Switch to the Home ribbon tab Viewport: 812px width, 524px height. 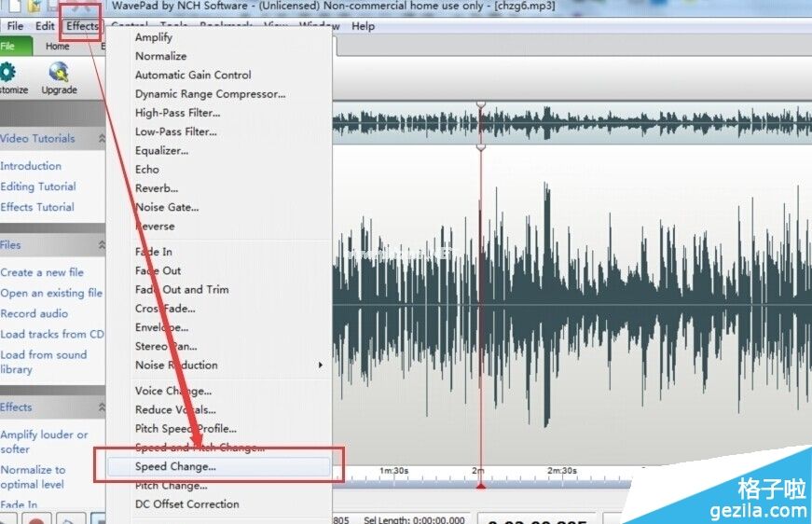pos(58,47)
